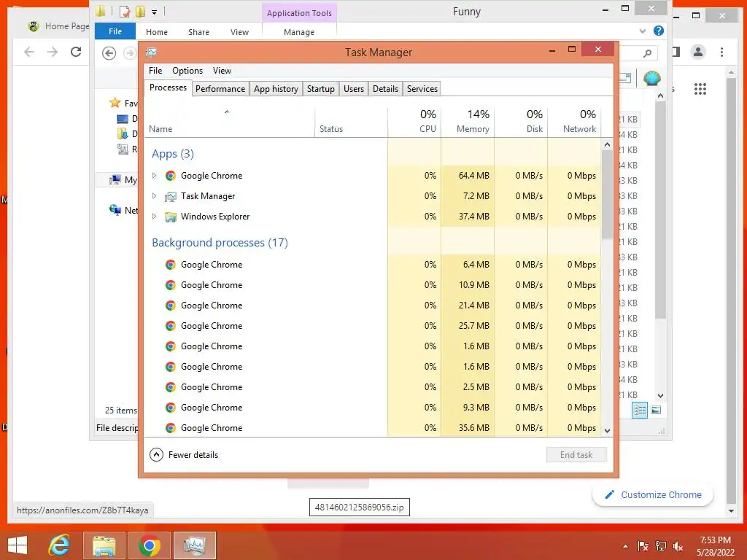Sort by Name column header
The width and height of the screenshot is (747, 560).
pos(229,122)
